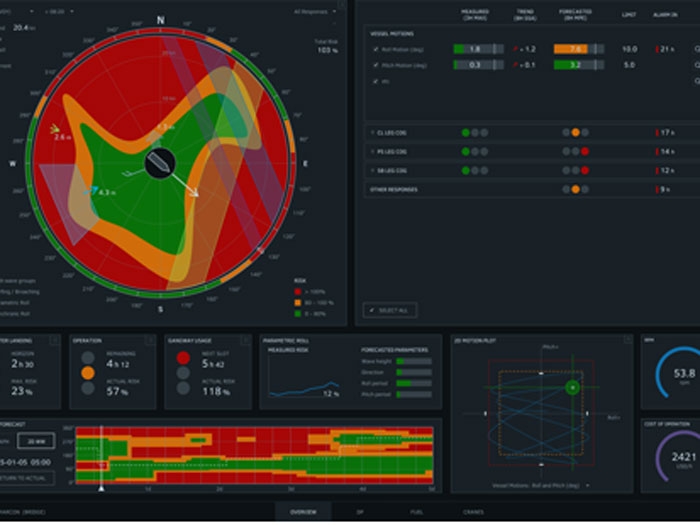700x525 pixels.
Task: Click the Cost of Operation gauge 2421
Action: [681, 456]
